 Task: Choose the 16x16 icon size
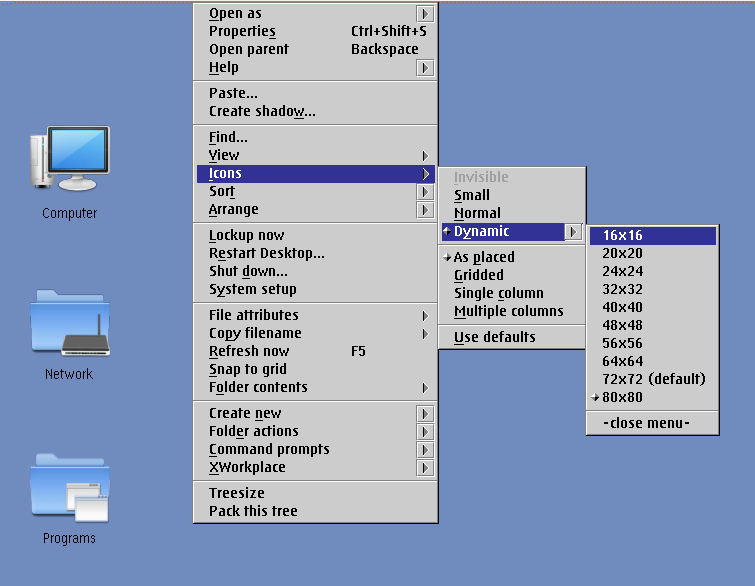click(x=652, y=235)
